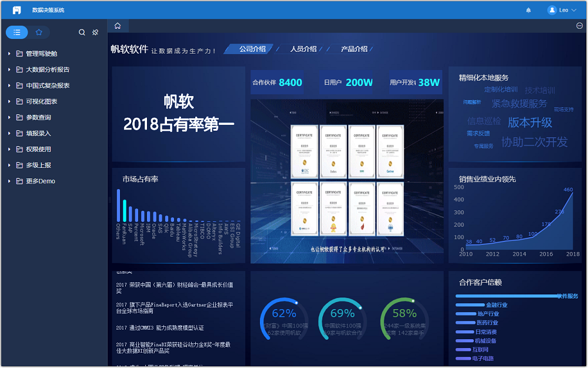Click the Forbes certificate thumbnail
588x368 pixels.
(x=333, y=151)
